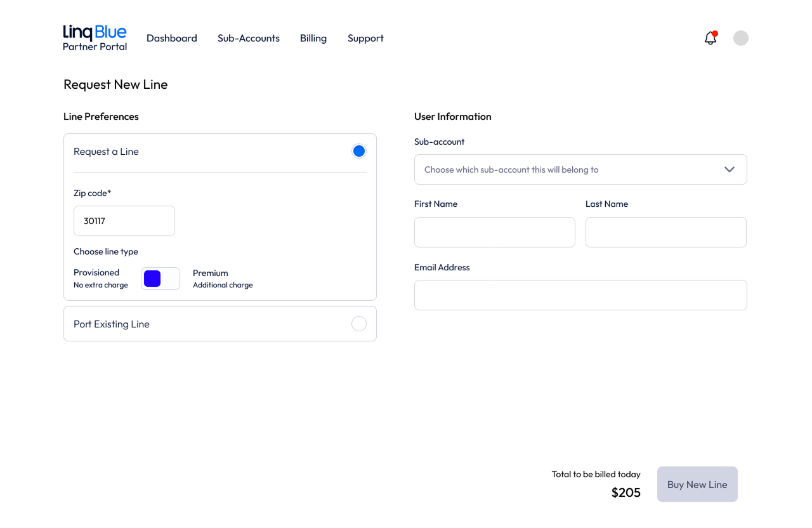
Task: Open the Sub-Accounts menu item
Action: coord(249,38)
